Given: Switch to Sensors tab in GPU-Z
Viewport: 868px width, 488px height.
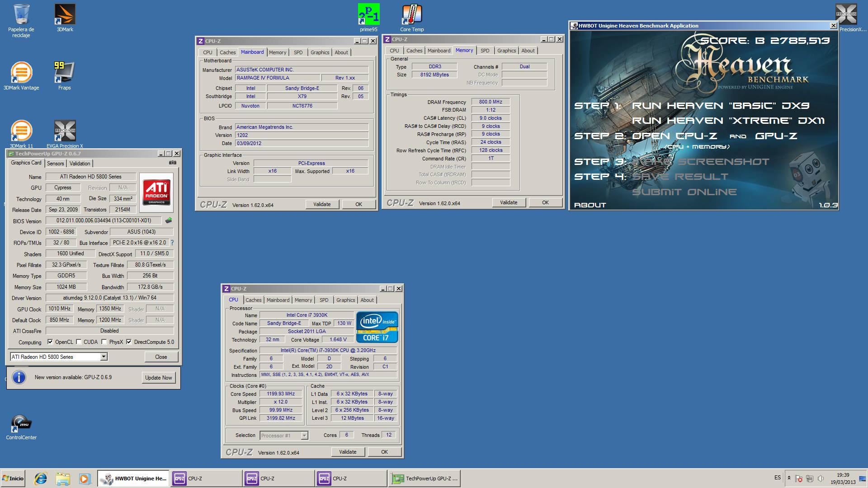Looking at the screenshot, I should click(55, 164).
